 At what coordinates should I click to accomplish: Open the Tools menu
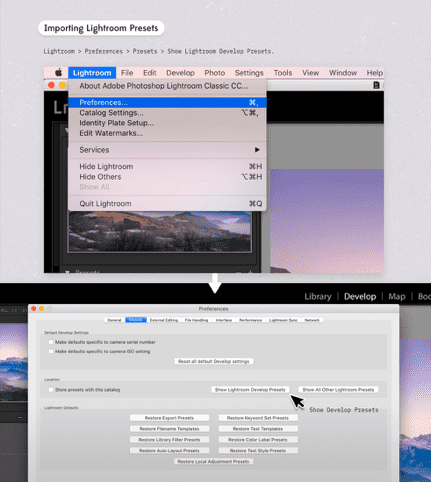pos(283,73)
